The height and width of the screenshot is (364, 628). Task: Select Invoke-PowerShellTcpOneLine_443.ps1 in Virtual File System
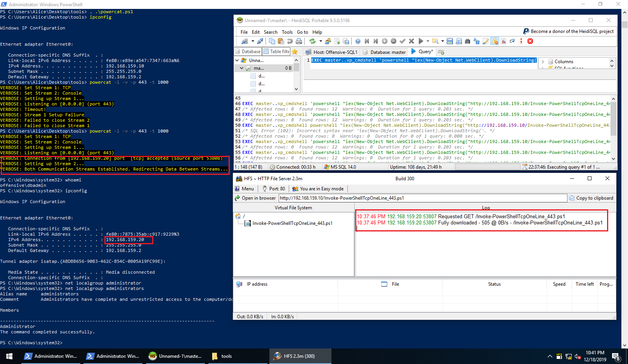click(x=288, y=223)
